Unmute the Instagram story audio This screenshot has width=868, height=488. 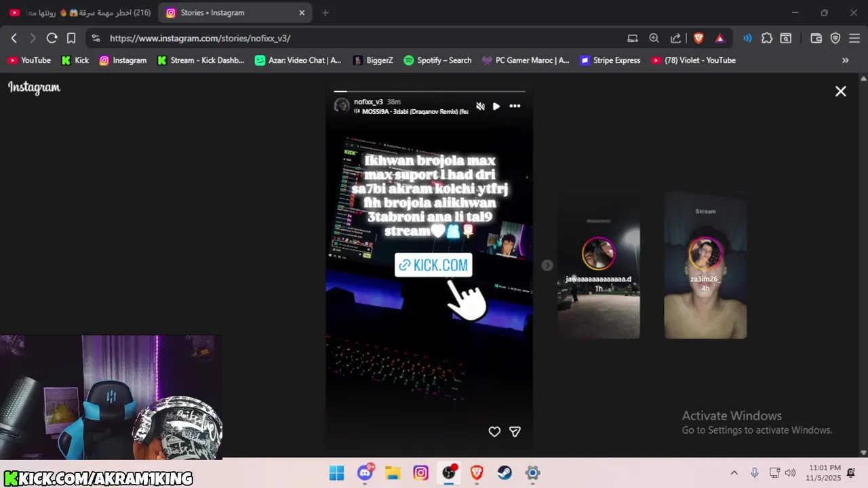[x=480, y=106]
